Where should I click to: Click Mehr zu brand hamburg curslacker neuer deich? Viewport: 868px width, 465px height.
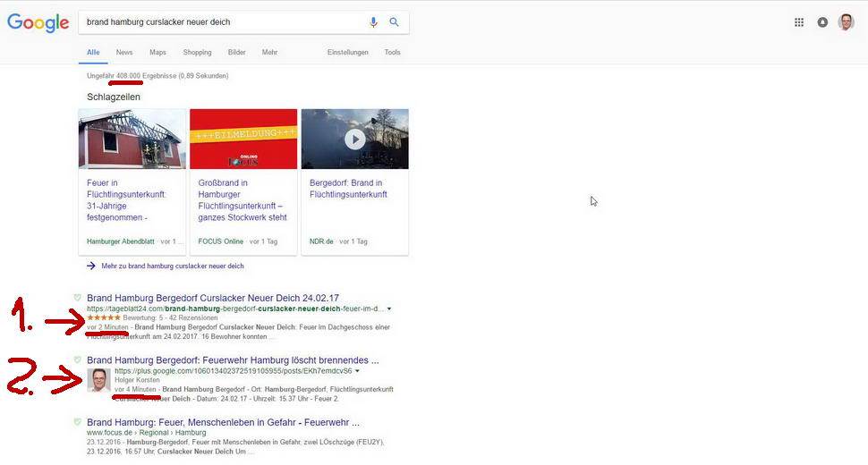(172, 266)
